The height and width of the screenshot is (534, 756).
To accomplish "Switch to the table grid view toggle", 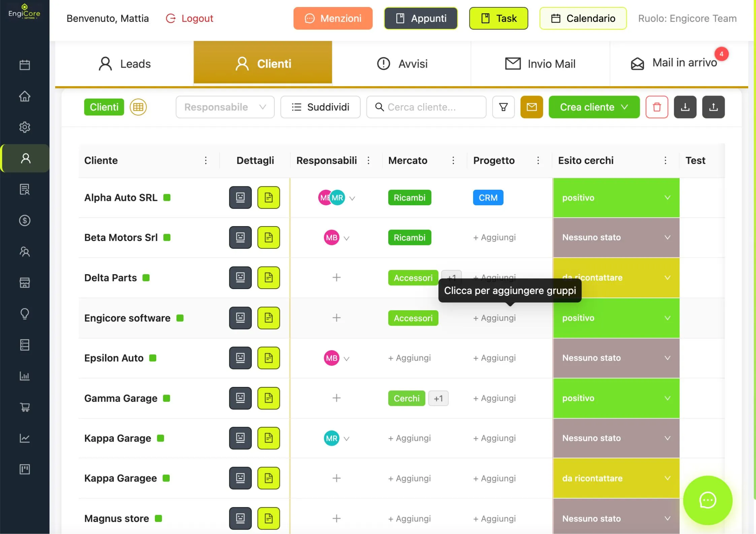I will coord(138,107).
